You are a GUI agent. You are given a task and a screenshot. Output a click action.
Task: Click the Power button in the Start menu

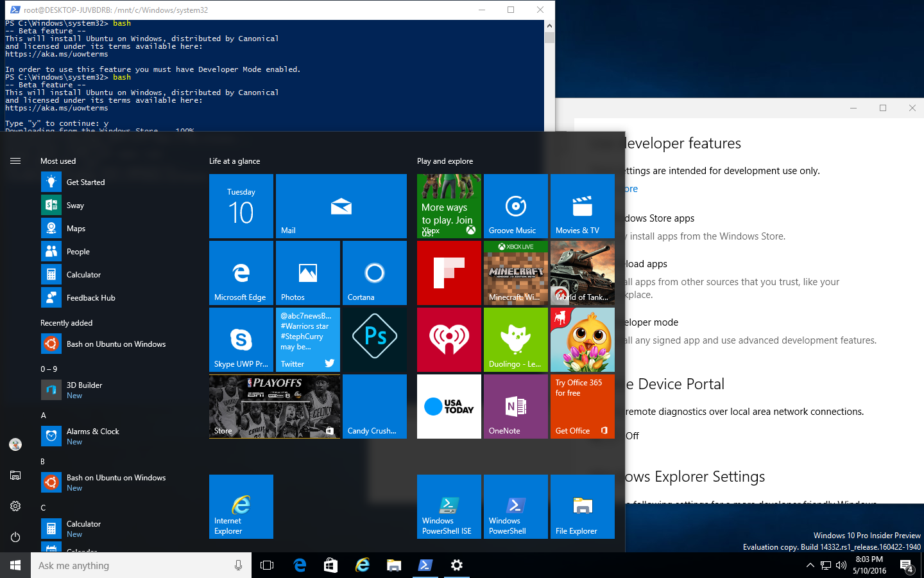15,538
